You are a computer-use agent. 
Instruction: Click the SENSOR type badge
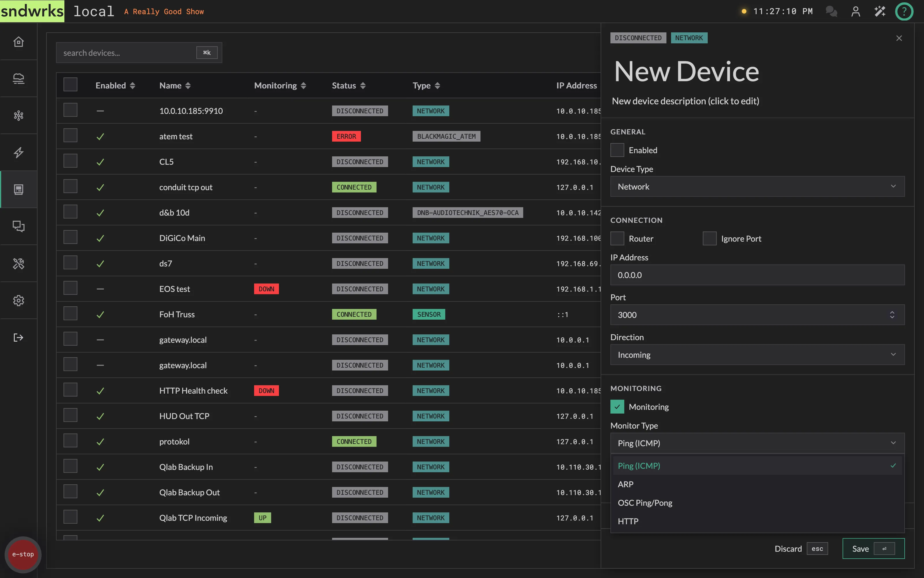(429, 315)
